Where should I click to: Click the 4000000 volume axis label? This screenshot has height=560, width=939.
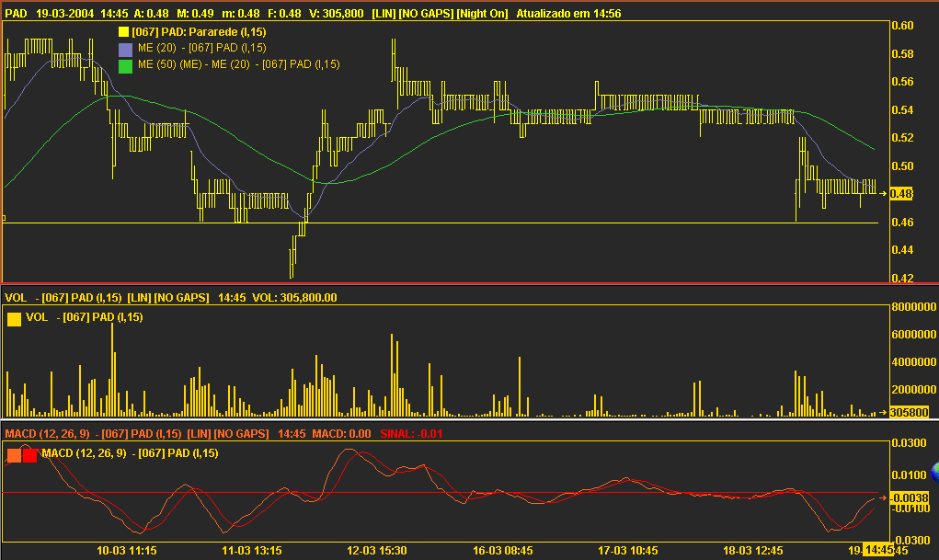(x=914, y=361)
